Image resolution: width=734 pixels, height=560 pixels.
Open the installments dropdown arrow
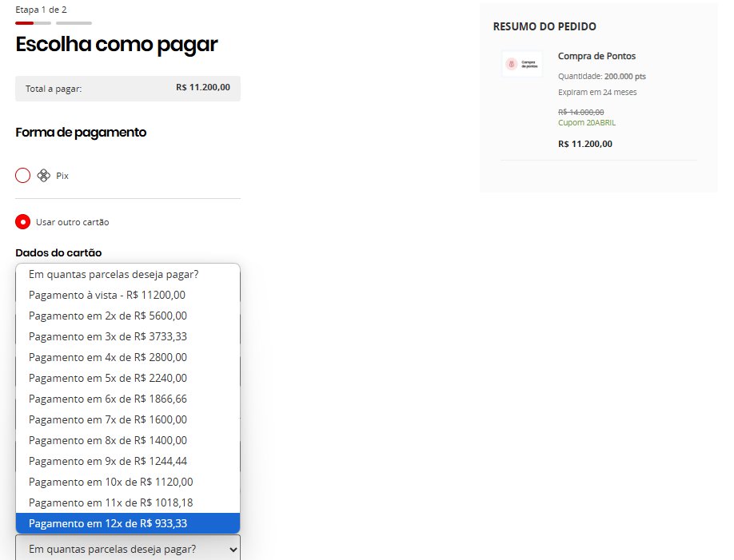233,550
